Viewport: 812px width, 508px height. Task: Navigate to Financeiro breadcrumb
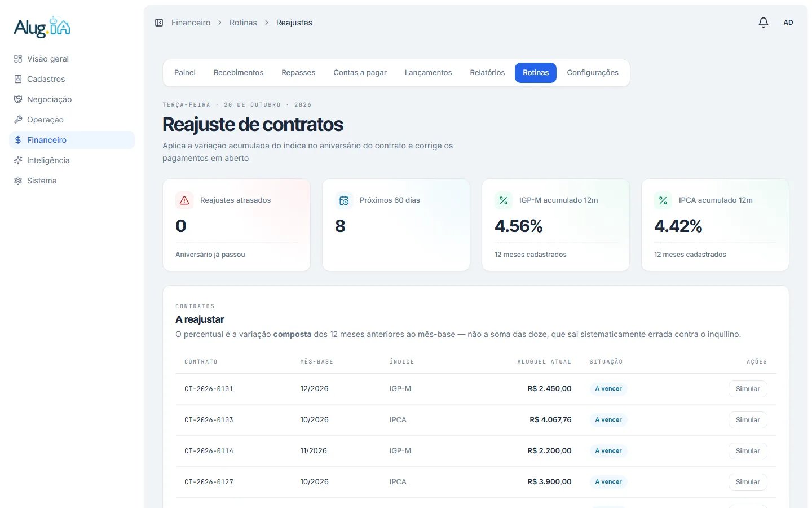(x=191, y=23)
